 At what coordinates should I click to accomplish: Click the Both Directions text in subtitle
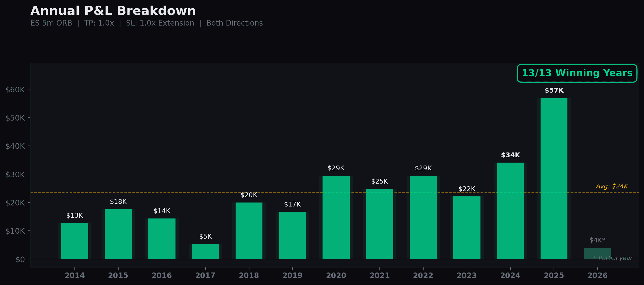234,23
